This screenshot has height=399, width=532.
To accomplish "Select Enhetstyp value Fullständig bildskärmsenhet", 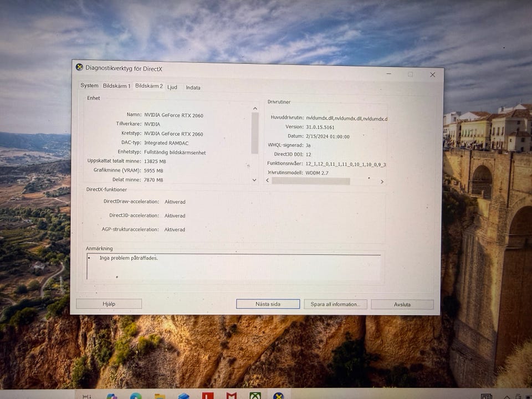I will (x=175, y=153).
